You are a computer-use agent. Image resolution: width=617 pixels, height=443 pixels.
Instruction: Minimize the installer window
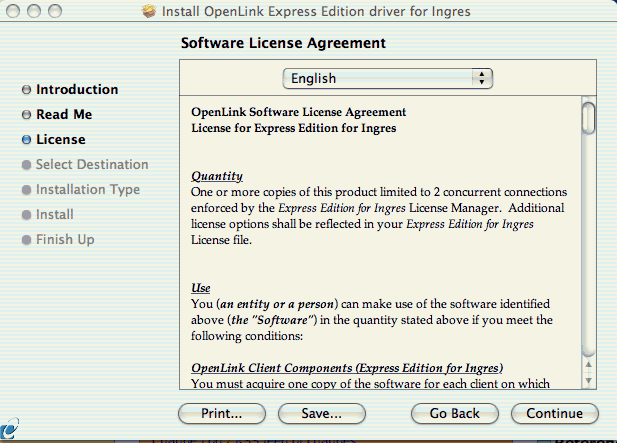[x=34, y=11]
